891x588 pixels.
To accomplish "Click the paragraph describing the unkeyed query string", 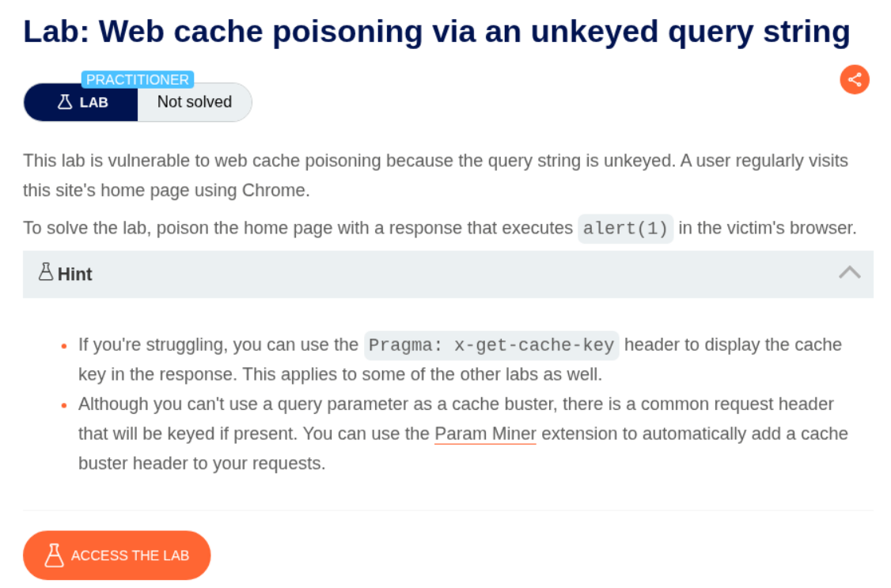I will pyautogui.click(x=435, y=176).
